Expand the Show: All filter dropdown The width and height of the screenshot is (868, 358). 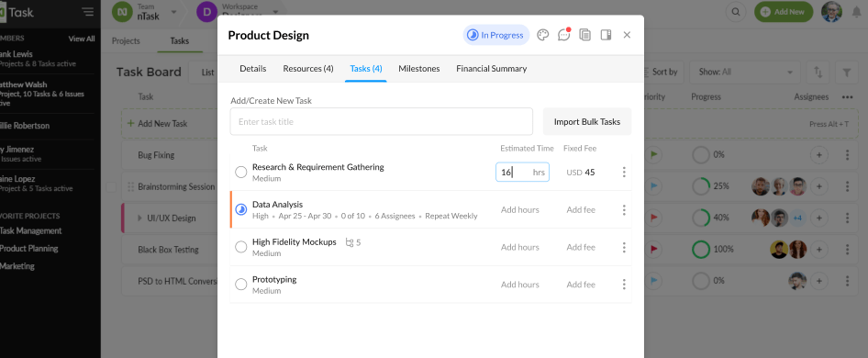pos(744,72)
